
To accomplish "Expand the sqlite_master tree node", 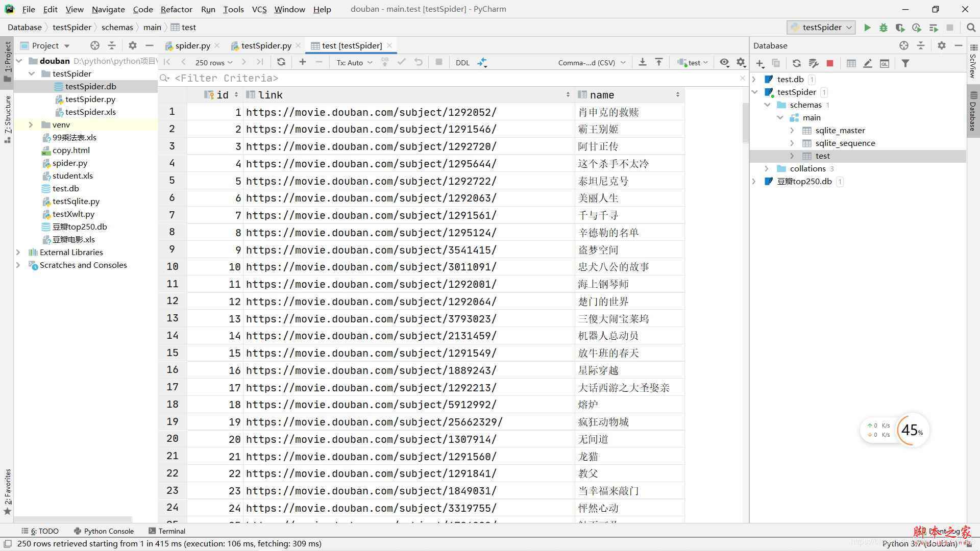I will (x=792, y=130).
